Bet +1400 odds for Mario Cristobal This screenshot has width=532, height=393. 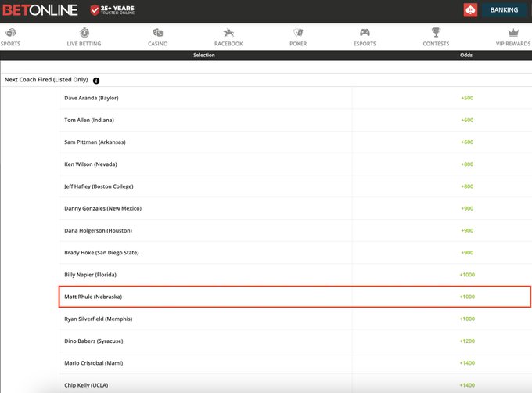pos(467,363)
